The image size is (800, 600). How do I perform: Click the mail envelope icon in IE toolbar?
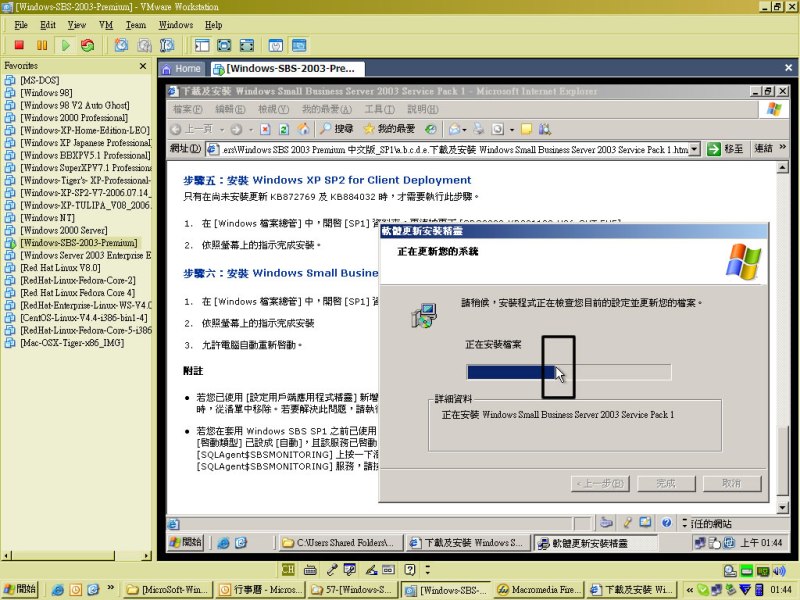[x=454, y=130]
